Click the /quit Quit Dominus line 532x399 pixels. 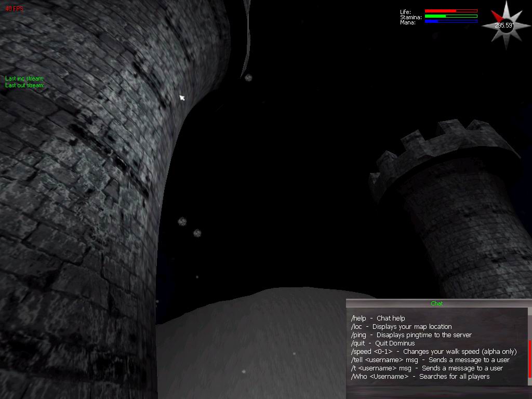(x=383, y=343)
